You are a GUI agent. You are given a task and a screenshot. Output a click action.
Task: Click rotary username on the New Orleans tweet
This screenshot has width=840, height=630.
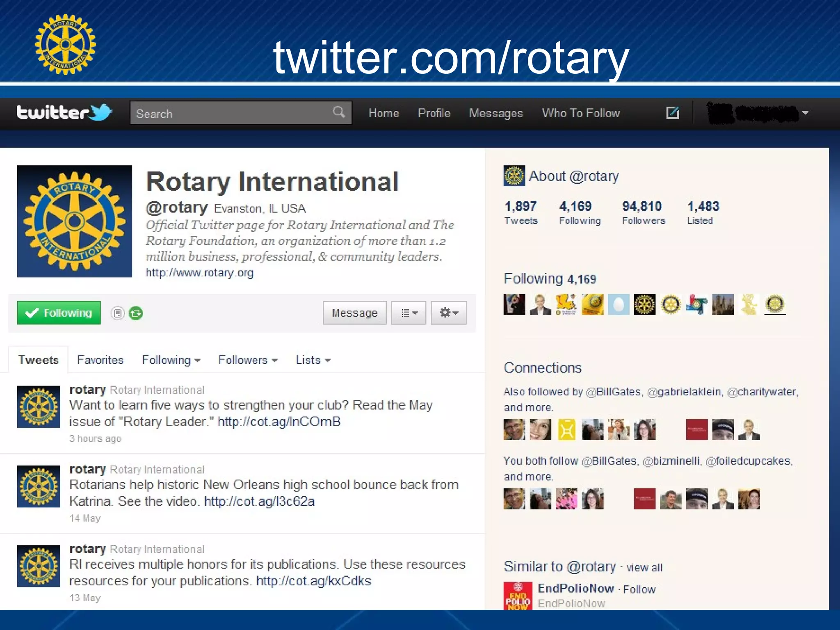(87, 469)
